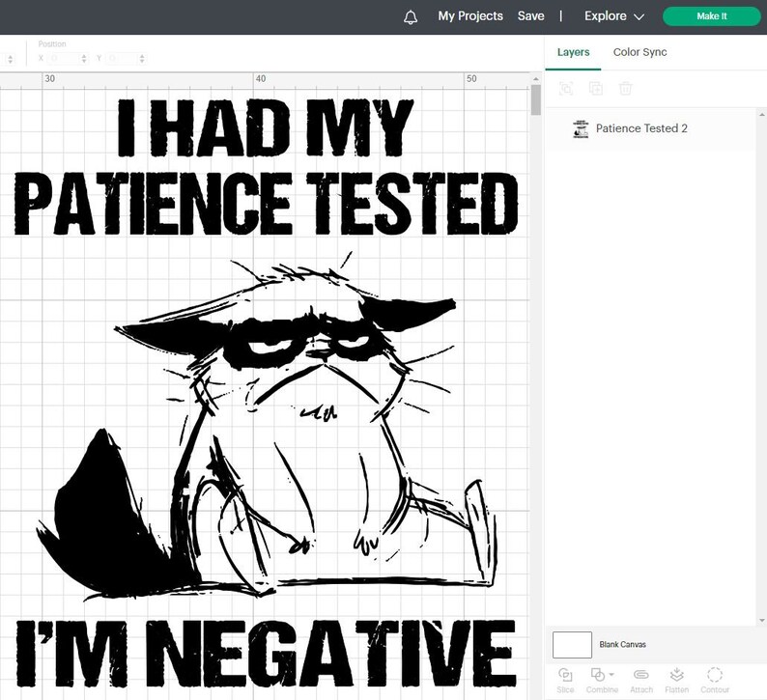The image size is (767, 700).
Task: Click the Group icon in Layers panel
Action: click(x=566, y=89)
